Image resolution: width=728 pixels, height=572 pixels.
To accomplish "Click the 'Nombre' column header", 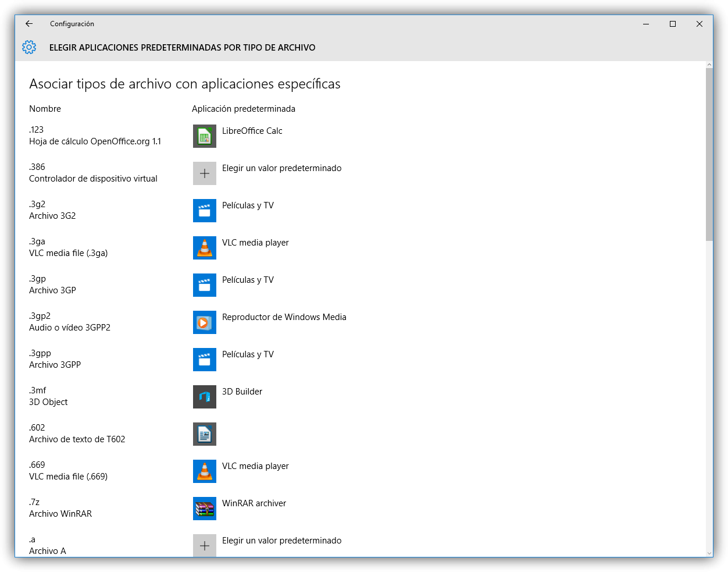I will [x=45, y=109].
